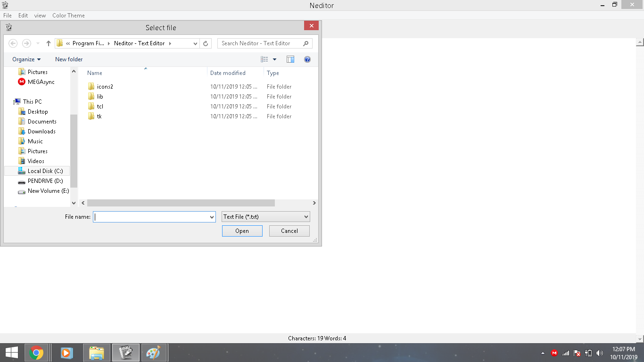
Task: Open the Color Theme menu
Action: click(68, 16)
